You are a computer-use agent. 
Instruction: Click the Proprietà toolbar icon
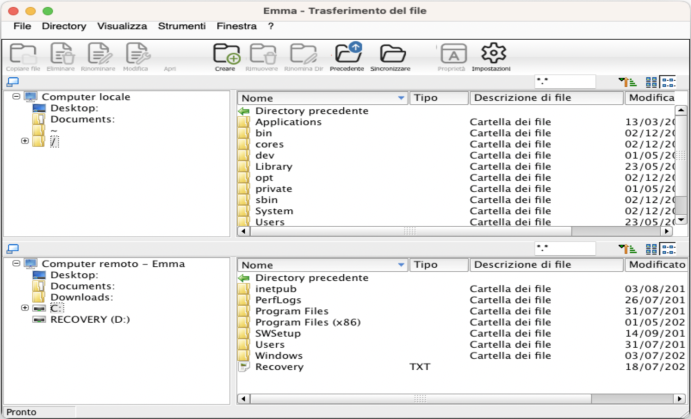pyautogui.click(x=452, y=54)
